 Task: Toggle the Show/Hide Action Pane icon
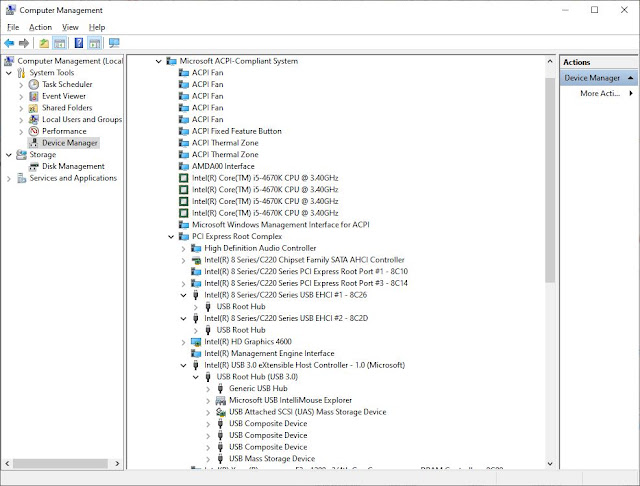(x=94, y=43)
